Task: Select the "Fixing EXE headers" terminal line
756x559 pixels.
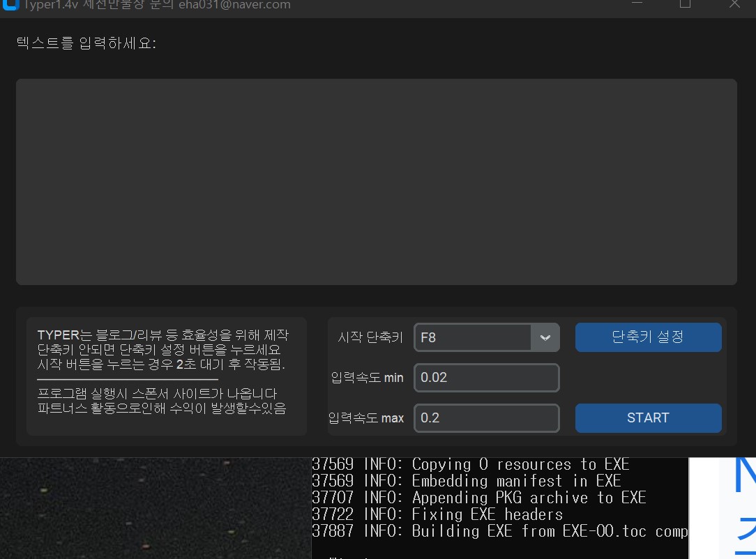Action: pyautogui.click(x=437, y=514)
